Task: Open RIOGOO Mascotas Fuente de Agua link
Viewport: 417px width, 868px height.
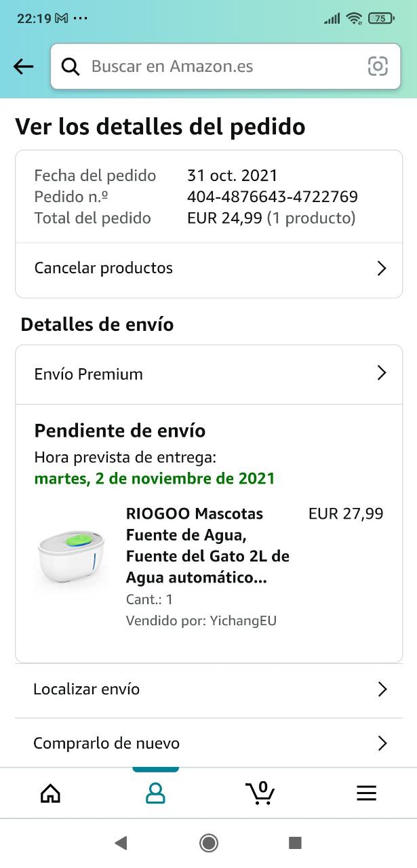Action: point(207,545)
